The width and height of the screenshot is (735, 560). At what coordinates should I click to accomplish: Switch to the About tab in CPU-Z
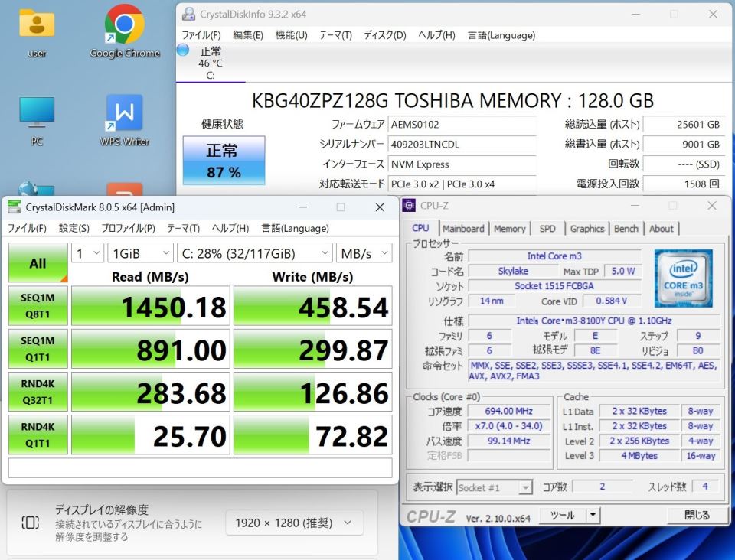tap(661, 229)
